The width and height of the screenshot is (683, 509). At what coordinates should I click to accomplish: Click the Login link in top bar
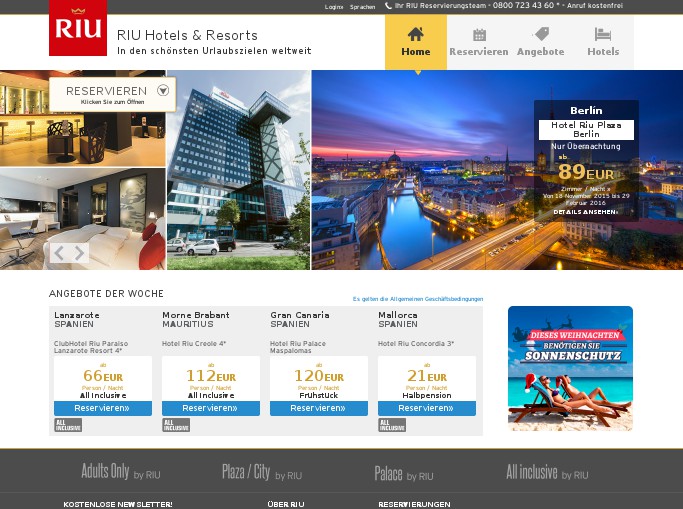point(334,7)
